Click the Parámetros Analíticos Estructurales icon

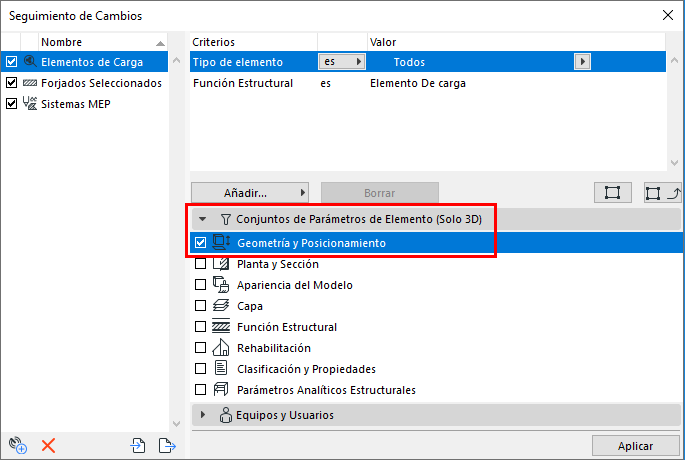coord(221,390)
